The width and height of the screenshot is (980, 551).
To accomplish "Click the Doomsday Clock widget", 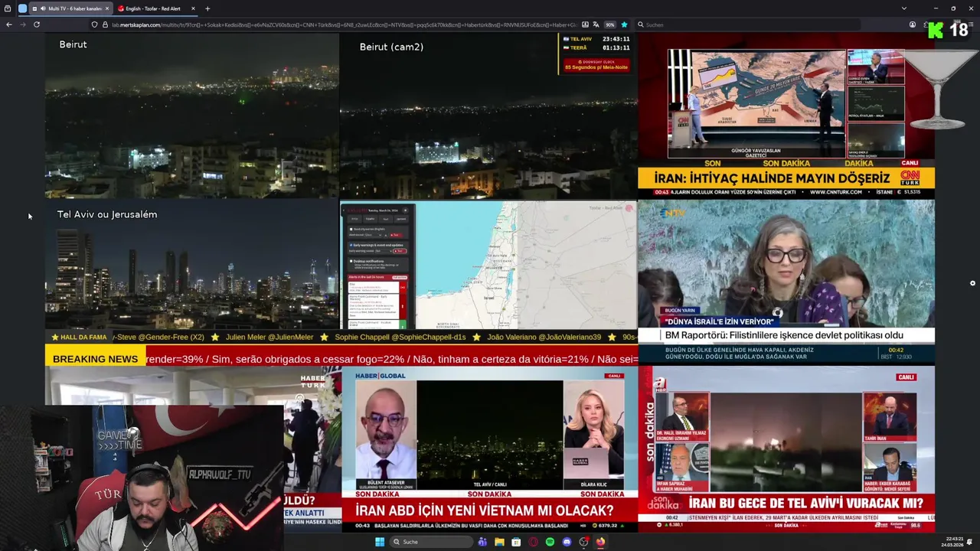I will [x=596, y=65].
